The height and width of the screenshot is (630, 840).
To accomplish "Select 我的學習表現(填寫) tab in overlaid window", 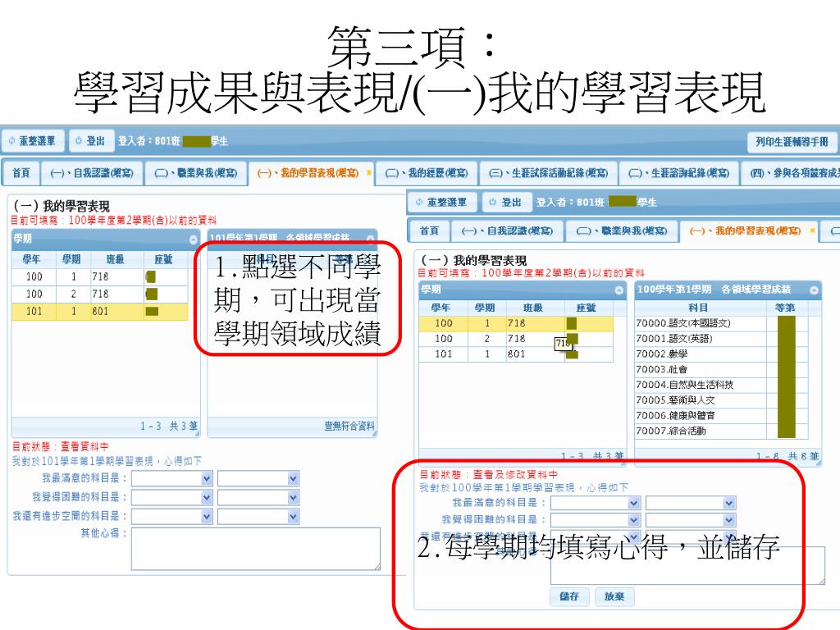I will [x=745, y=231].
